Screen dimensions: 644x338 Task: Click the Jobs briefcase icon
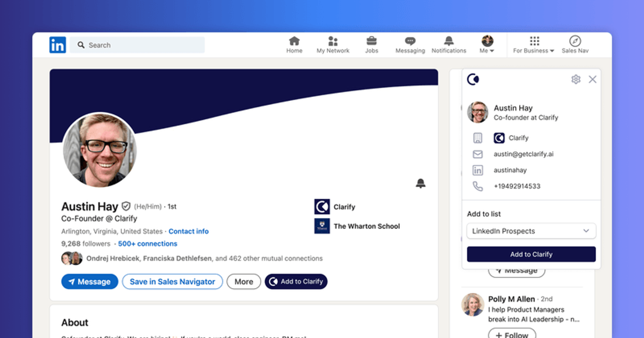coord(372,41)
